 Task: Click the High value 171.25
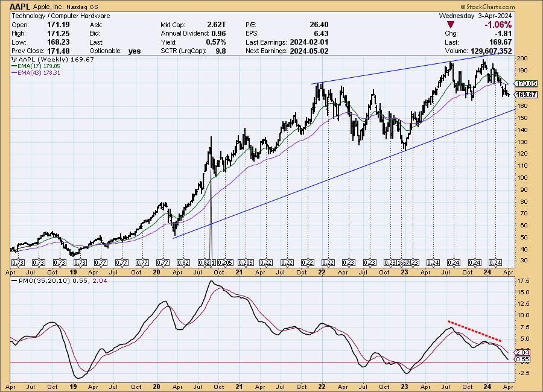pos(58,34)
